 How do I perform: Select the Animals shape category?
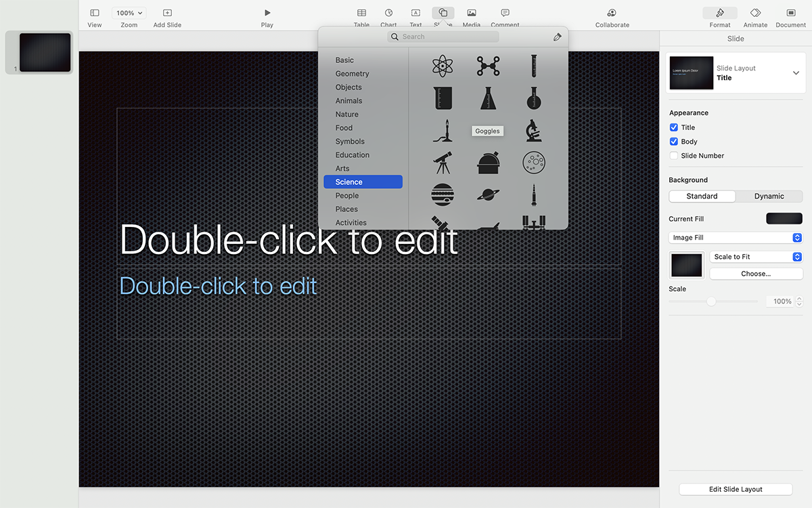348,101
